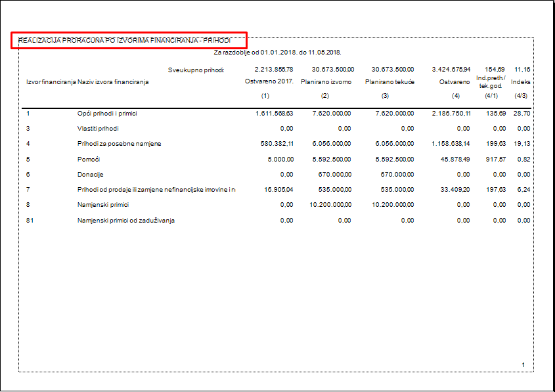Click the 'Donacije' row name

[x=91, y=175]
